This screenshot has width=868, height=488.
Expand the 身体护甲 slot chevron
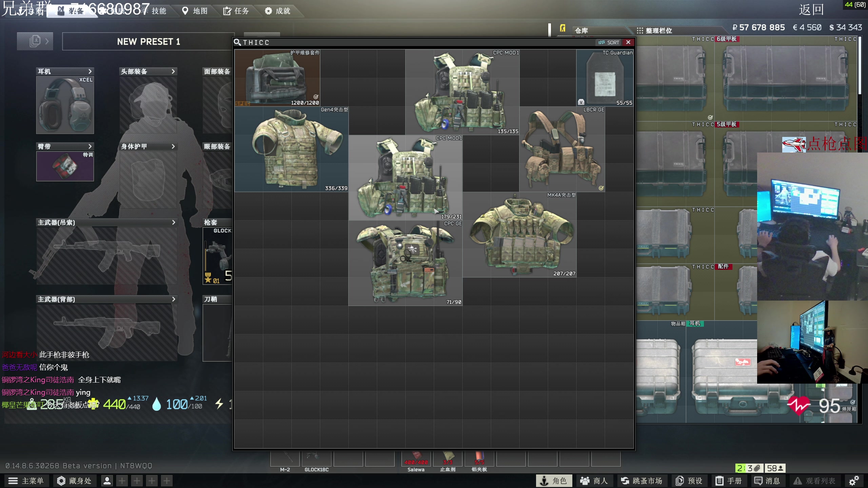173,146
